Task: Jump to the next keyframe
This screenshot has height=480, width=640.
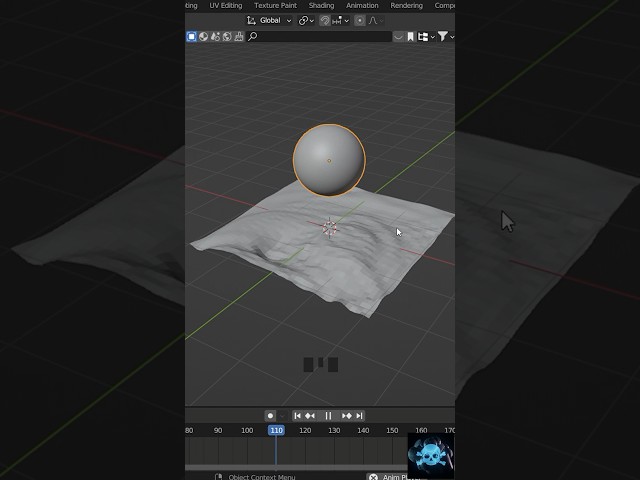Action: pyautogui.click(x=347, y=416)
